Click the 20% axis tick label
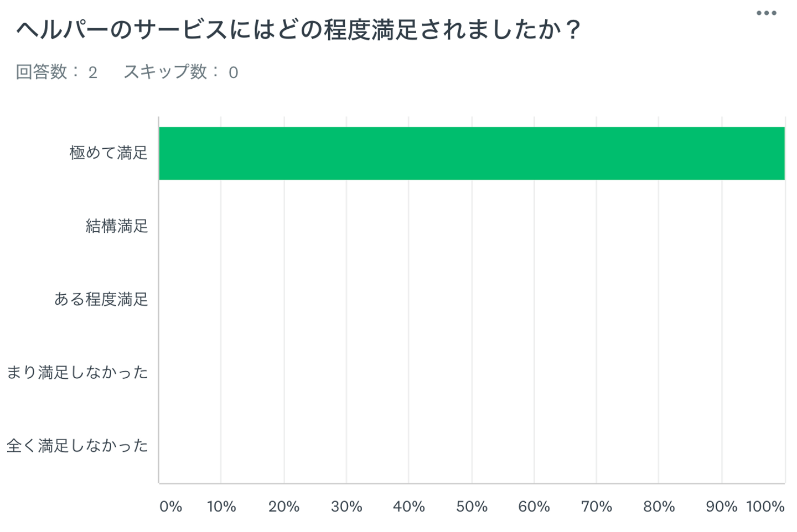This screenshot has width=797, height=532. point(284,507)
